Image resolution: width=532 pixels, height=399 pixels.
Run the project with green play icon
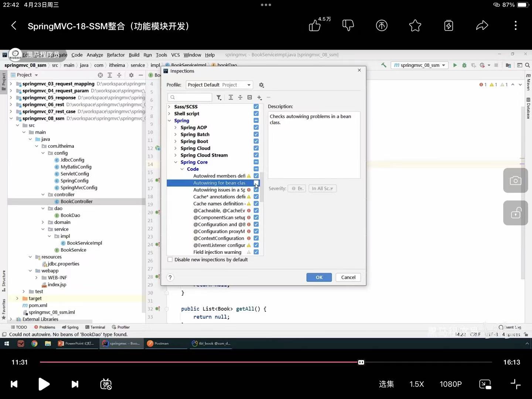455,65
